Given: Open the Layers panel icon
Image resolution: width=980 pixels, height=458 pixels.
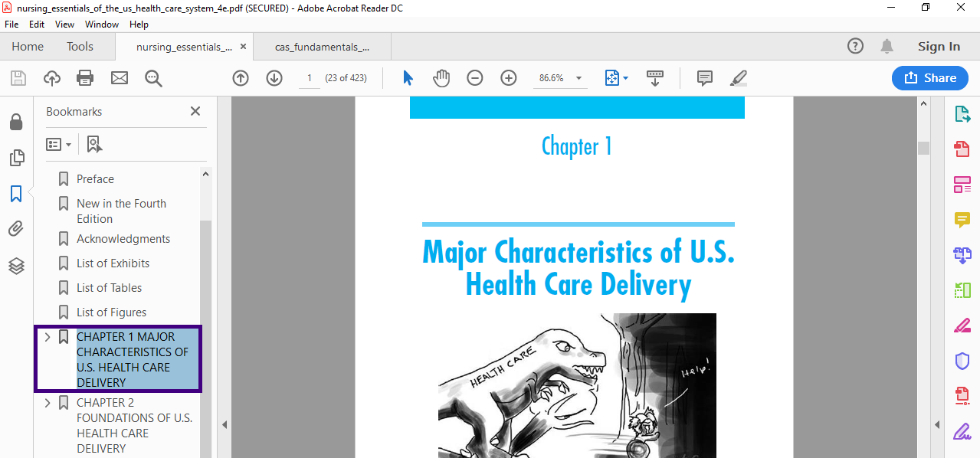Looking at the screenshot, I should [x=16, y=266].
